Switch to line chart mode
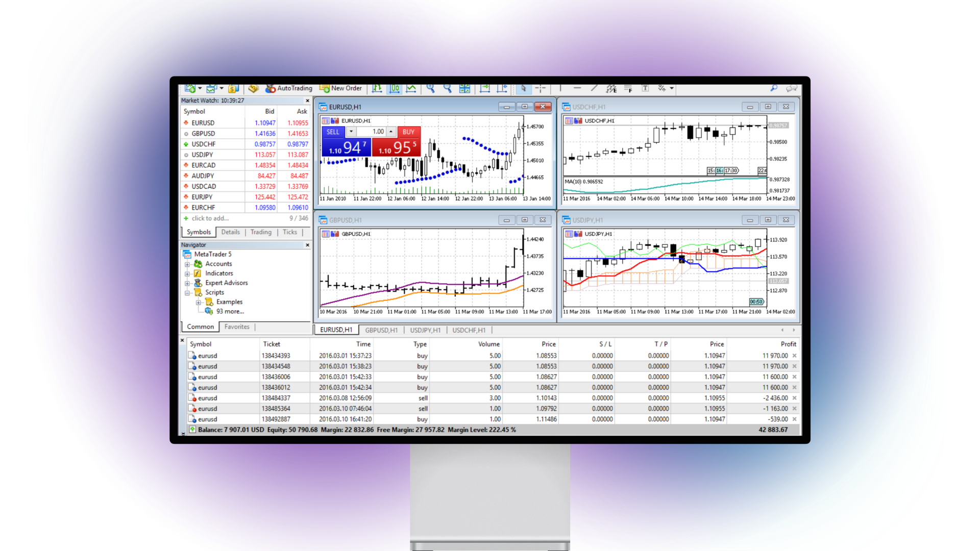 411,88
